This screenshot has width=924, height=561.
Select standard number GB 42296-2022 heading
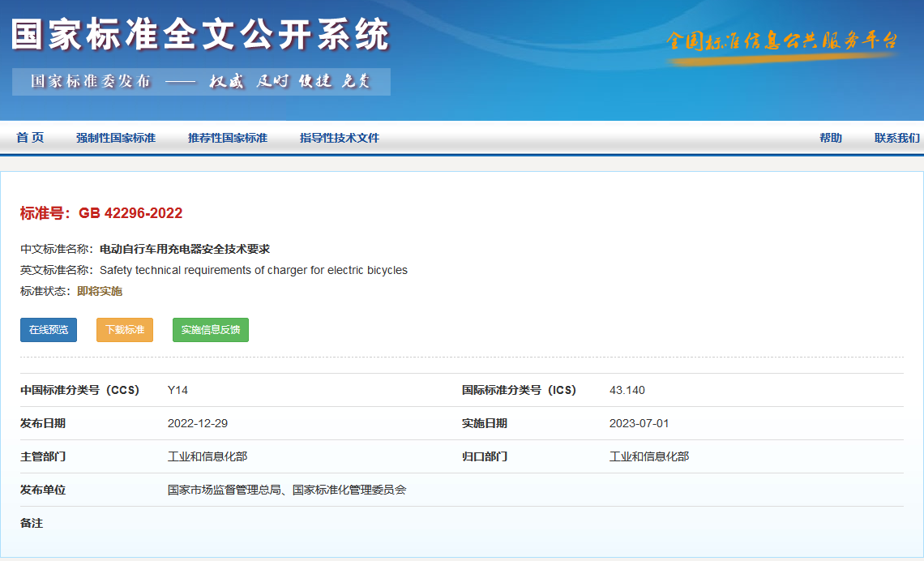click(101, 213)
